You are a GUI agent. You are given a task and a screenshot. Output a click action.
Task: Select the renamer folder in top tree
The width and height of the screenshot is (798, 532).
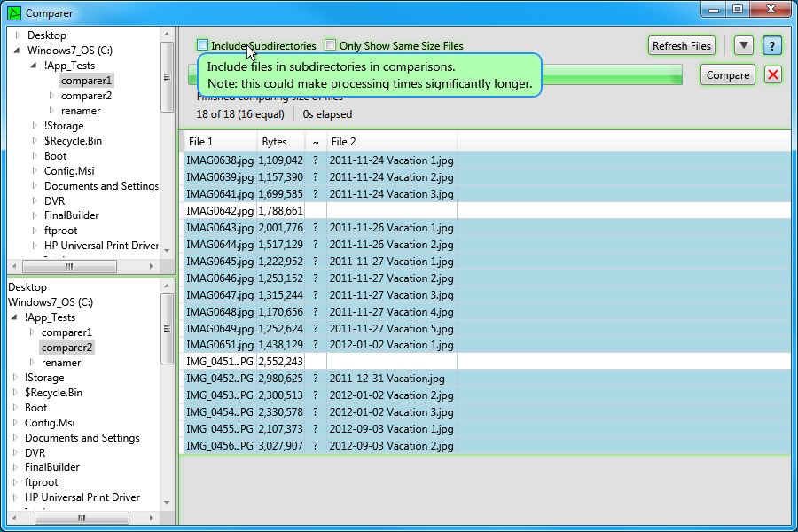tap(81, 111)
